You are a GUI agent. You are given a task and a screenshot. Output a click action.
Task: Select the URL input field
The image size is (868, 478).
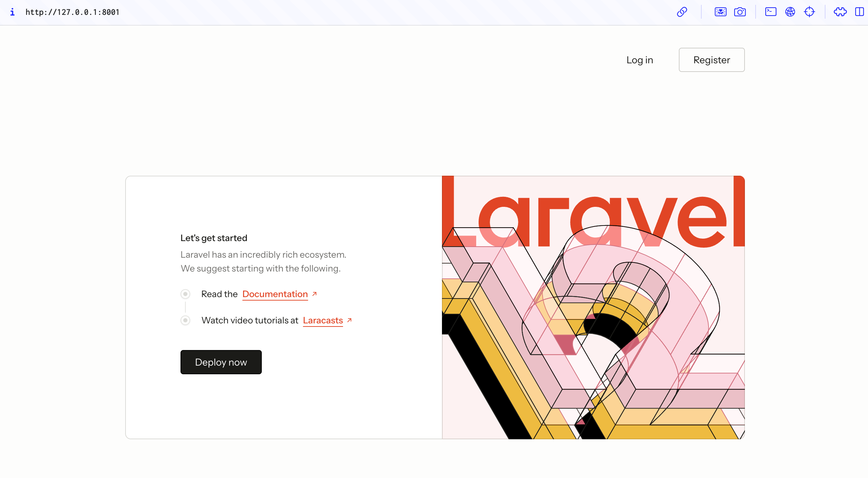(x=72, y=12)
